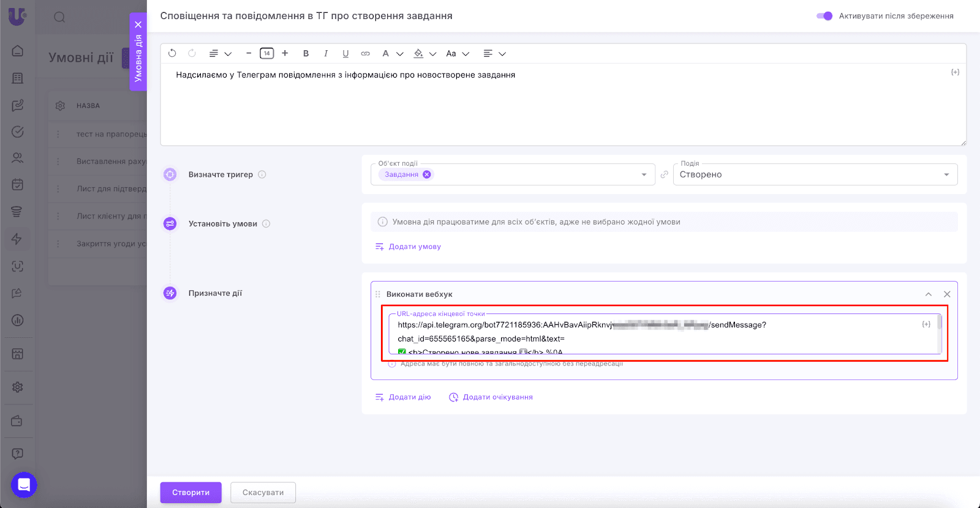Apply italic formatting in editor toolbar
The height and width of the screenshot is (508, 980).
coord(326,54)
